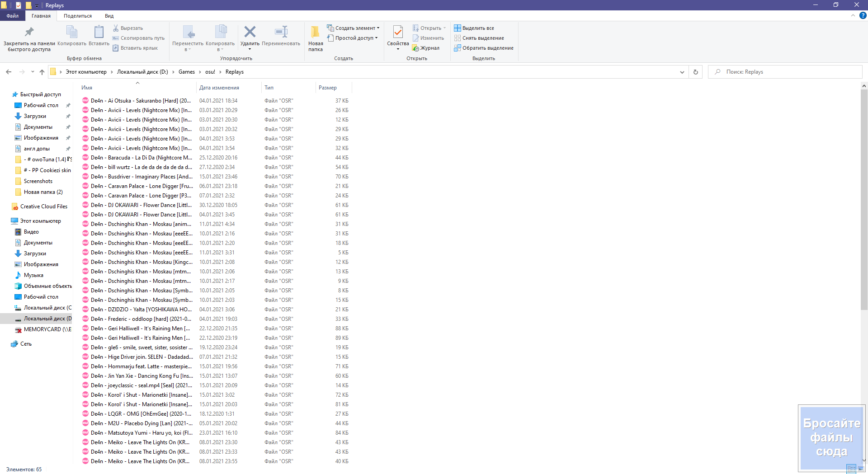Click Вставить ярлык (Paste shortcut)
The width and height of the screenshot is (868, 474).
135,48
